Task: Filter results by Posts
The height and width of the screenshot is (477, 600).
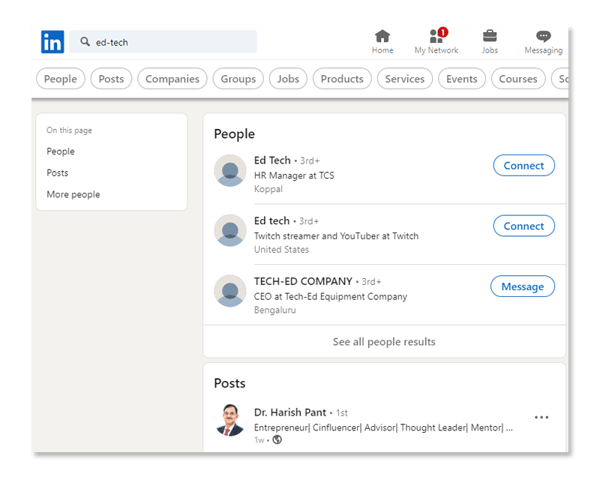Action: (x=111, y=79)
